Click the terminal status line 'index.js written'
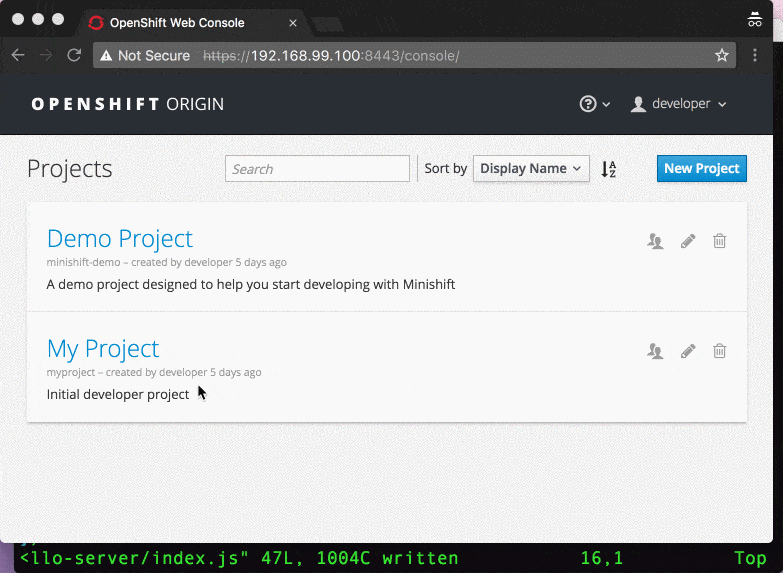This screenshot has width=783, height=573. pos(239,558)
